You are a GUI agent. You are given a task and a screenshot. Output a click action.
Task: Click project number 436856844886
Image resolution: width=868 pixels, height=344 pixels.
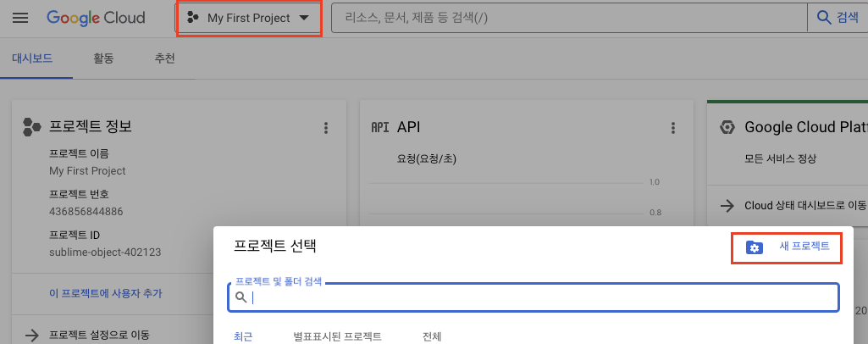point(86,212)
